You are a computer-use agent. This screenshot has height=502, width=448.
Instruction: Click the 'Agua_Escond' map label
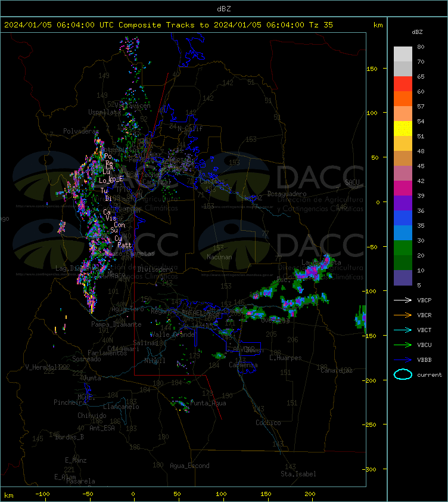point(189,466)
